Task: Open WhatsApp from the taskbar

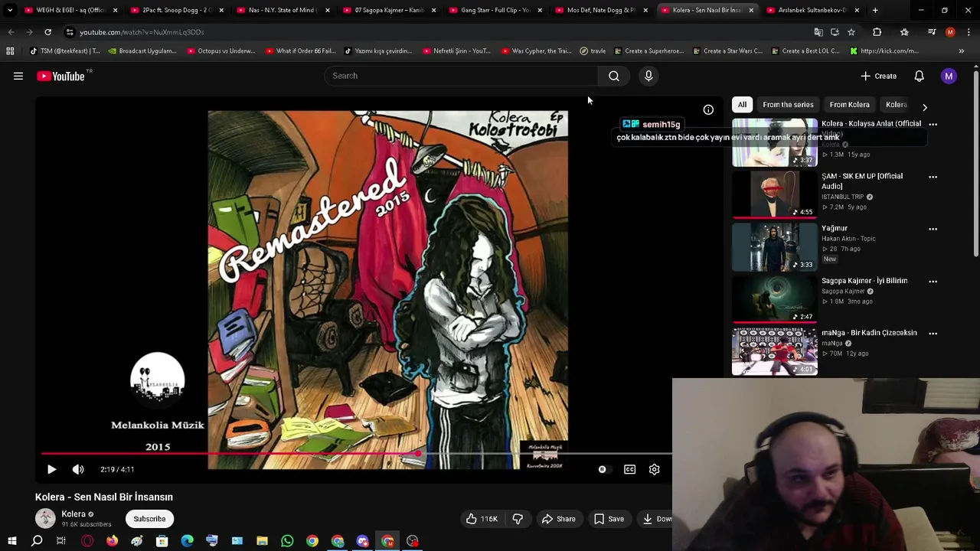Action: (x=287, y=541)
